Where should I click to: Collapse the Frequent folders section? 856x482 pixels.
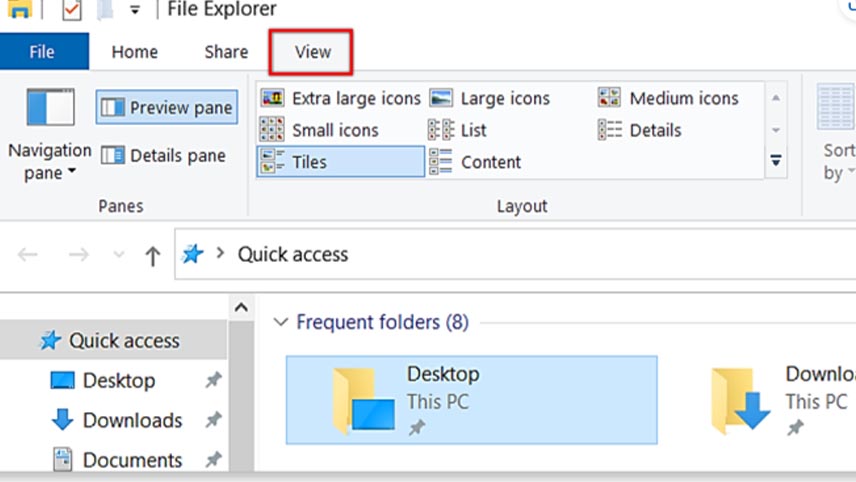[x=281, y=322]
